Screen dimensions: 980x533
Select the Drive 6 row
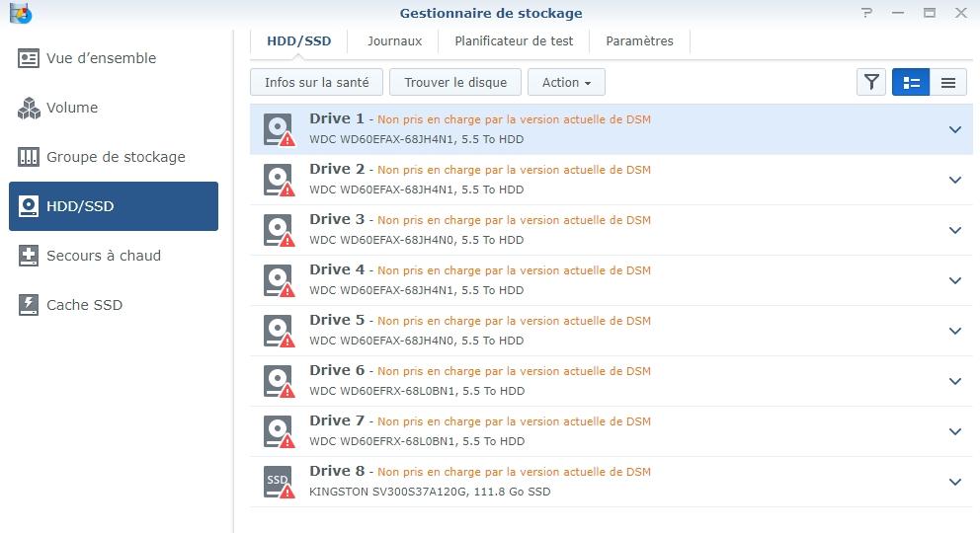click(x=612, y=381)
